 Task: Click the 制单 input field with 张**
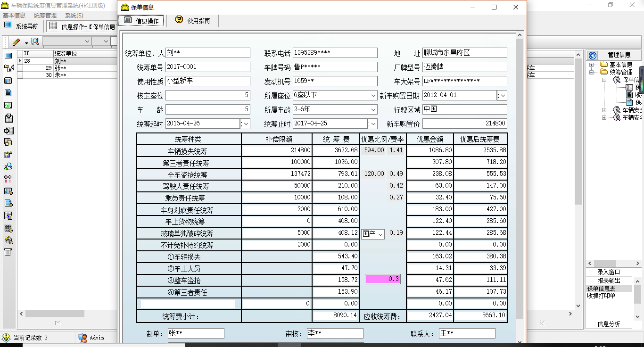click(196, 333)
